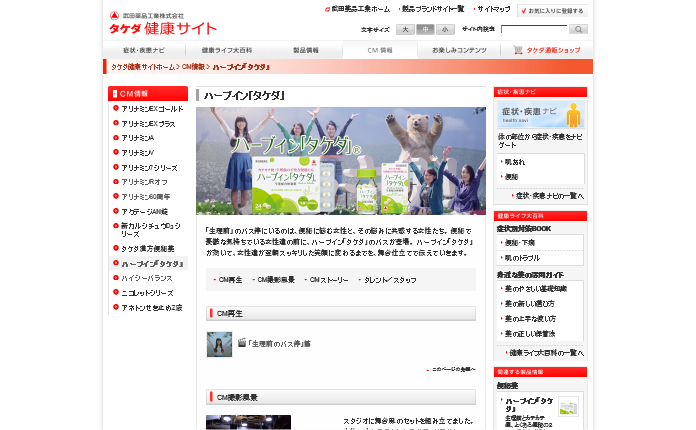Image resolution: width=696 pixels, height=430 pixels.
Task: Open 肌のトラブル in 症状別対策BOOK
Action: (522, 258)
